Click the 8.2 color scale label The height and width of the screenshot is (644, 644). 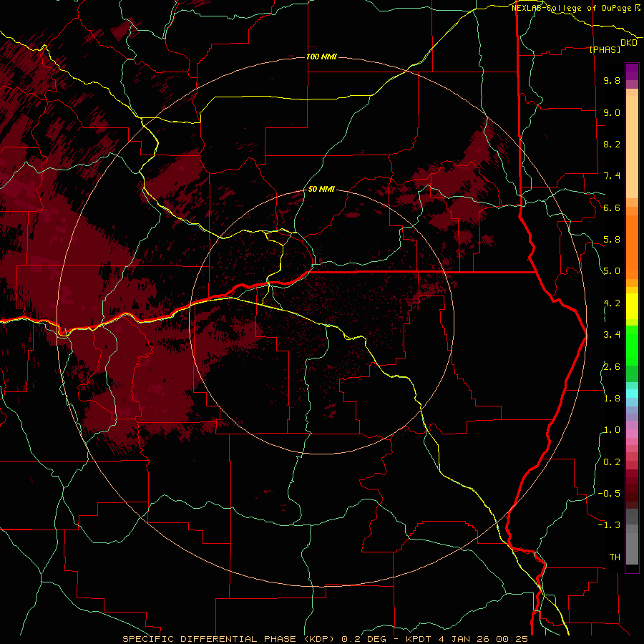[x=612, y=144]
